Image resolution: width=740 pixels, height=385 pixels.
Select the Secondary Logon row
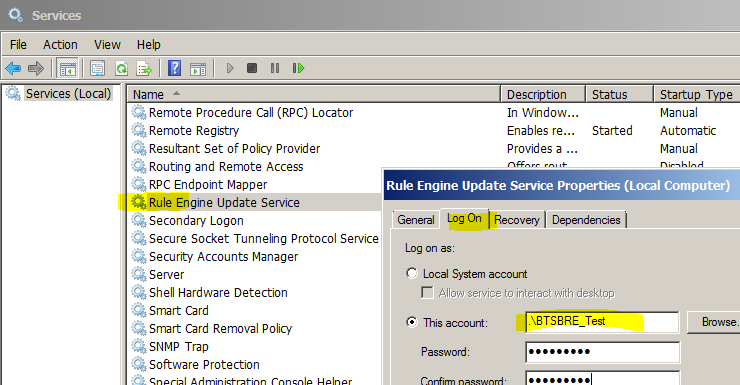click(x=196, y=220)
